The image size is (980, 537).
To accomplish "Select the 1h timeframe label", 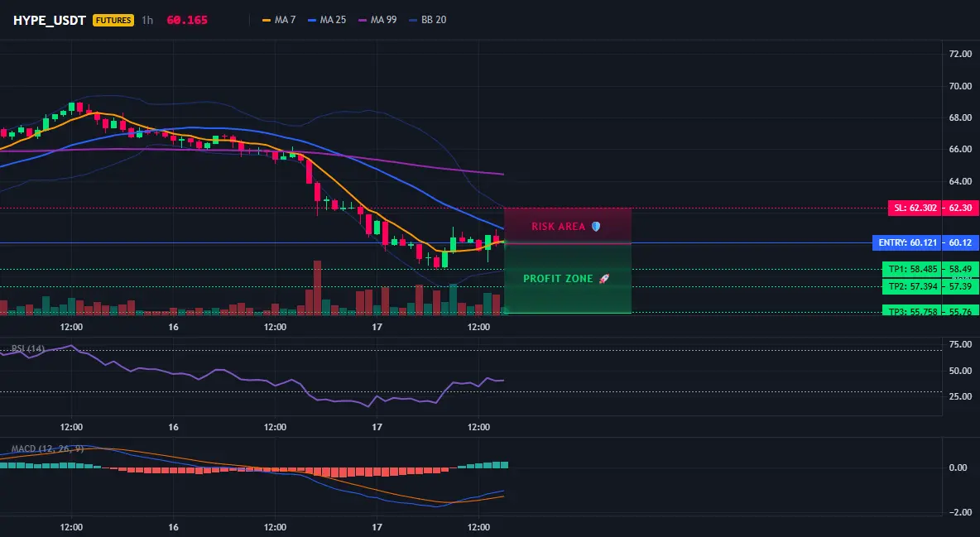I will tap(147, 20).
